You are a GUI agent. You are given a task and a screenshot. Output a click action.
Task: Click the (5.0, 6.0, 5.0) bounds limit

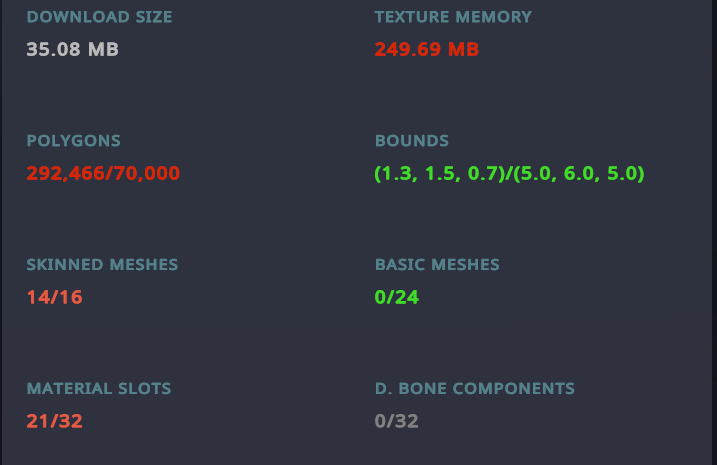(x=579, y=173)
